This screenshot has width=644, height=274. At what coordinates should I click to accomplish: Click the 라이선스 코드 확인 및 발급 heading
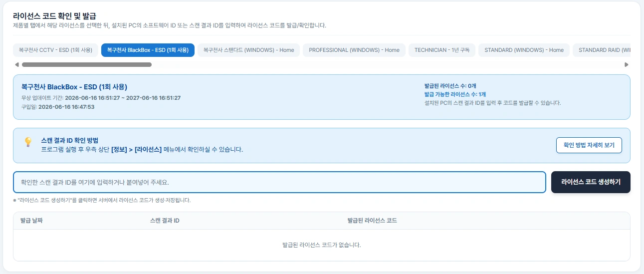point(55,16)
